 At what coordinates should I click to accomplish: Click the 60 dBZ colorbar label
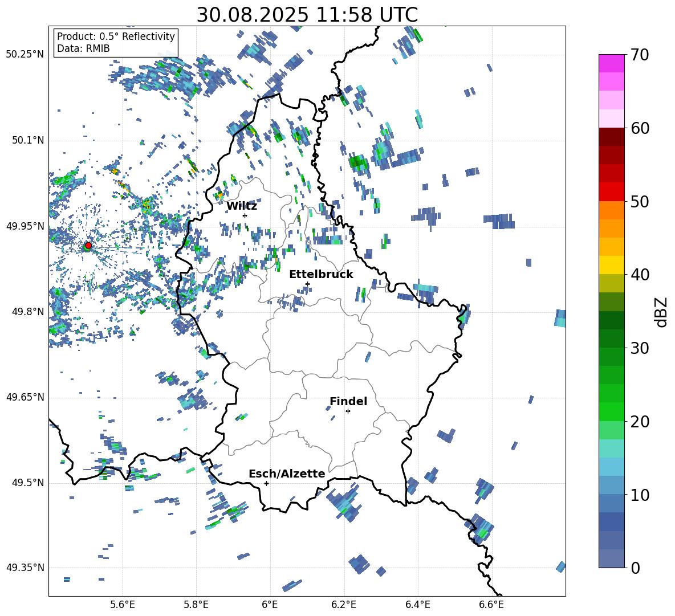[640, 128]
